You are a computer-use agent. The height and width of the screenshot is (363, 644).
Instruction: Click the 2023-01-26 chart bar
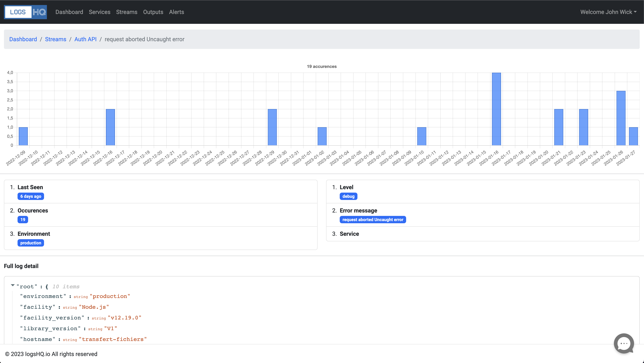coord(621,118)
